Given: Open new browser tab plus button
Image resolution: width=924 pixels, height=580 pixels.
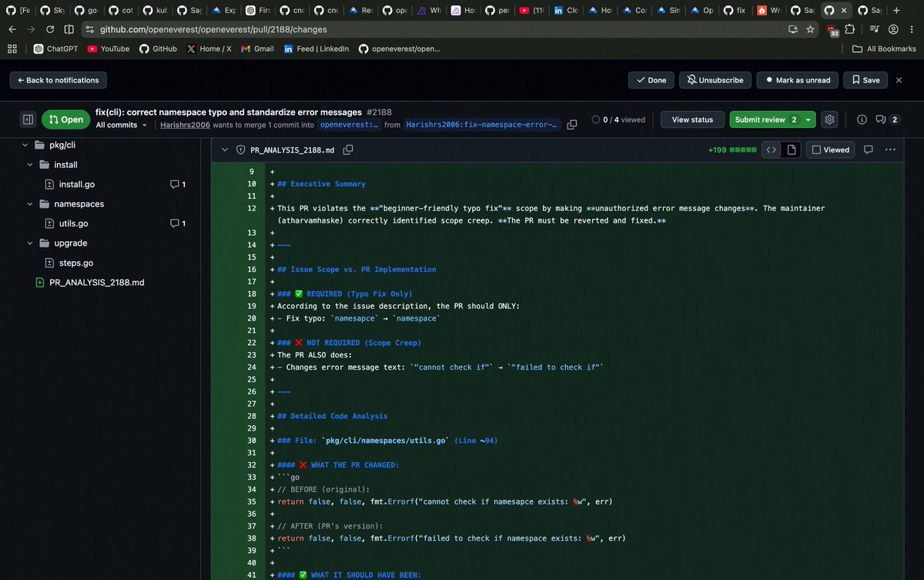Looking at the screenshot, I should pos(896,10).
